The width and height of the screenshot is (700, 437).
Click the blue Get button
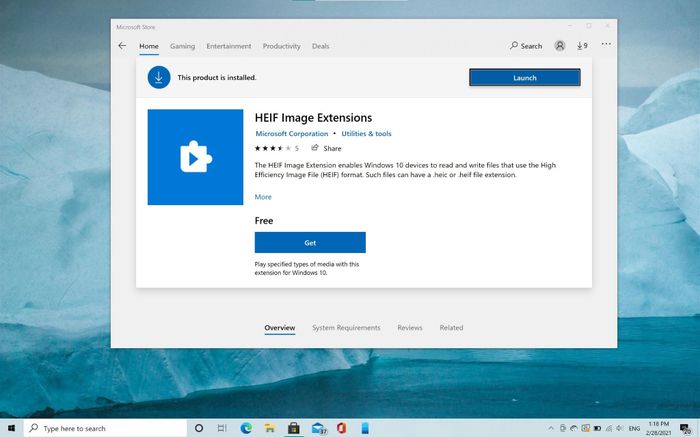coord(310,242)
